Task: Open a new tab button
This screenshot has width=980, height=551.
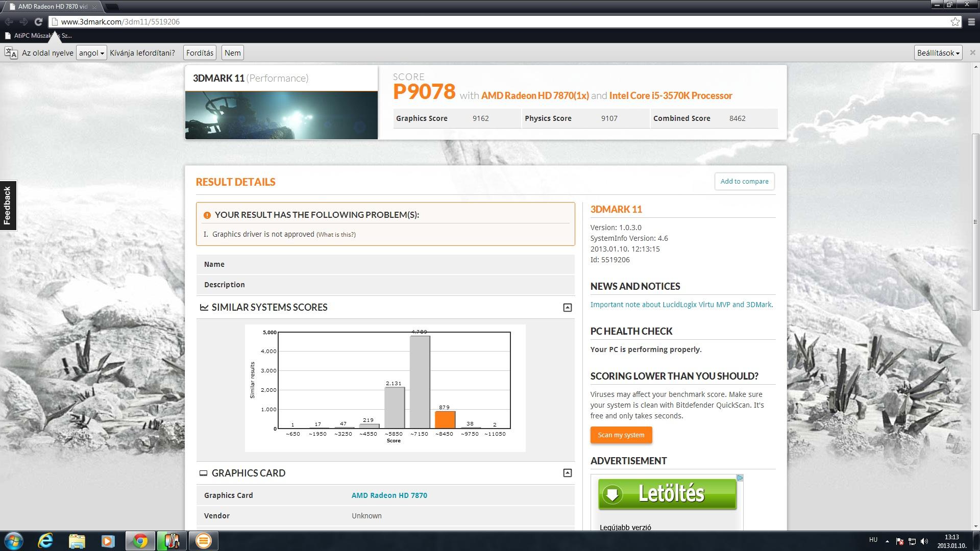Action: coord(112,7)
